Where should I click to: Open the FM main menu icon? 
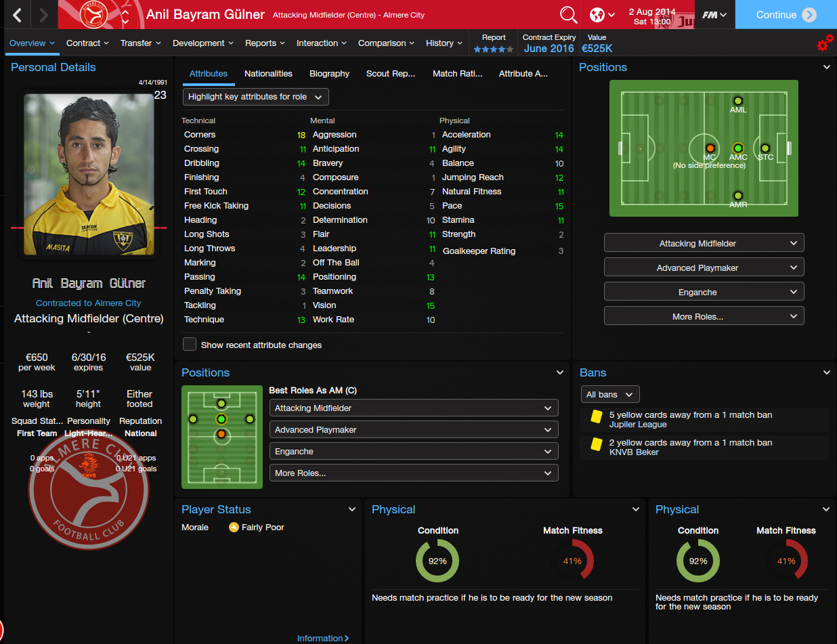714,14
